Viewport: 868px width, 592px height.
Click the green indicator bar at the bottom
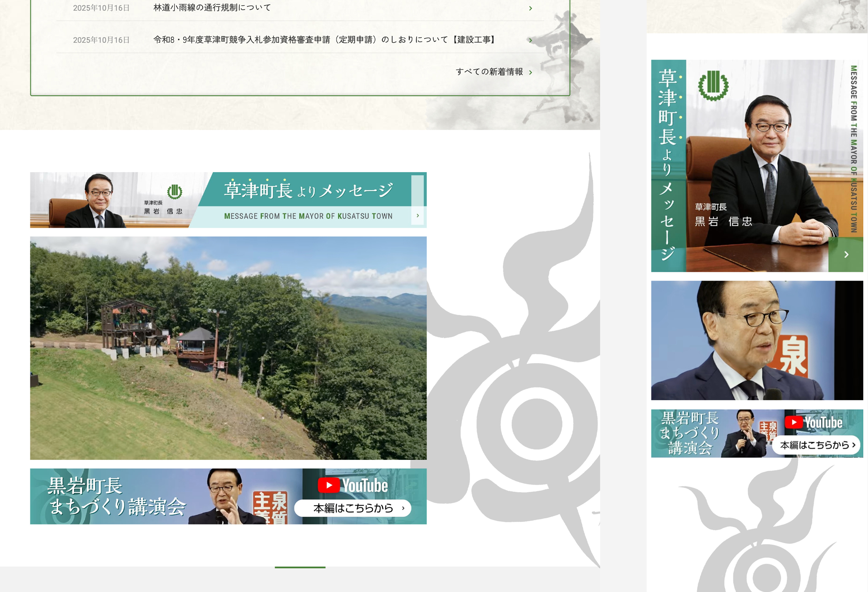[x=300, y=567]
